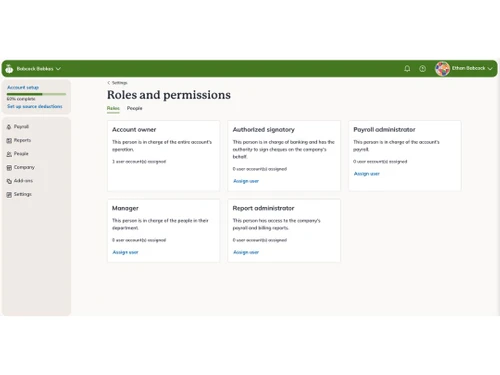The height and width of the screenshot is (375, 500).
Task: Click Ethan Babcock's profile avatar
Action: pos(442,69)
